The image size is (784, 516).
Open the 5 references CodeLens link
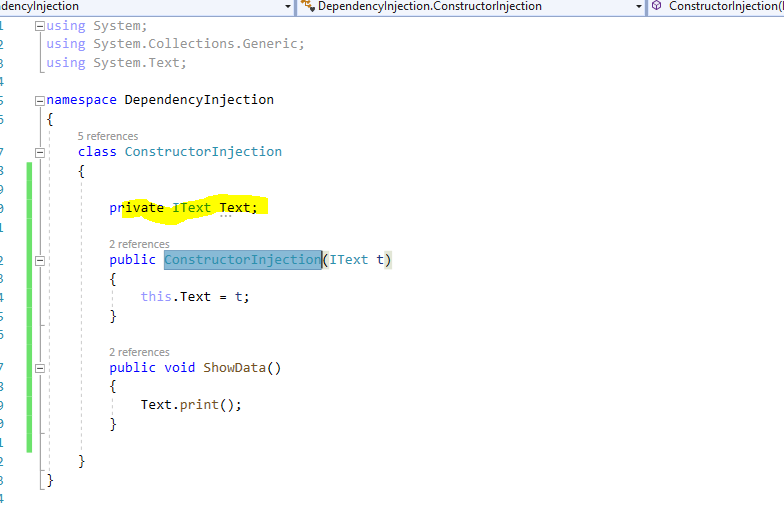coord(108,136)
